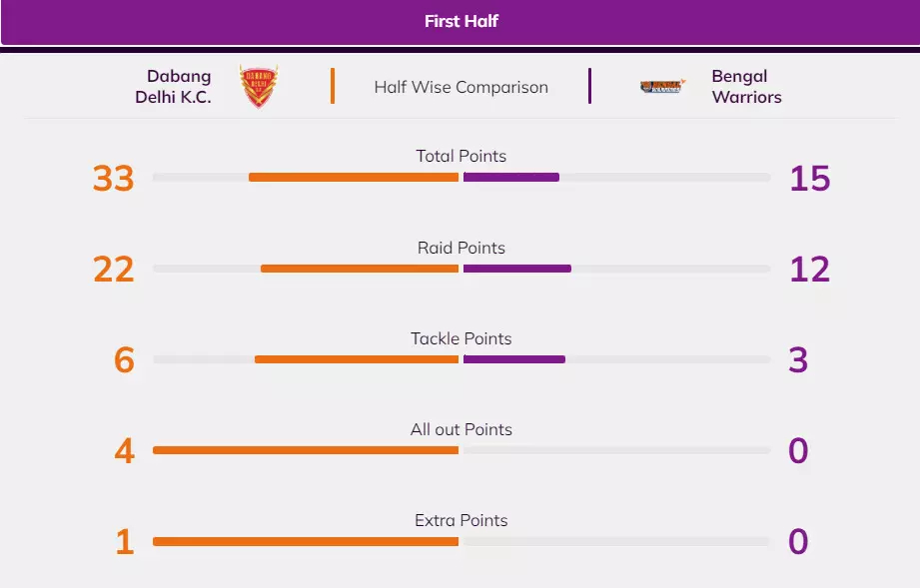Click the orange Total Points bar

[x=354, y=178]
